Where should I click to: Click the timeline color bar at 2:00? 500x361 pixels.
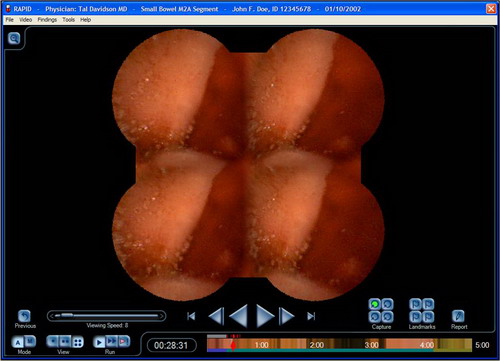(x=316, y=345)
